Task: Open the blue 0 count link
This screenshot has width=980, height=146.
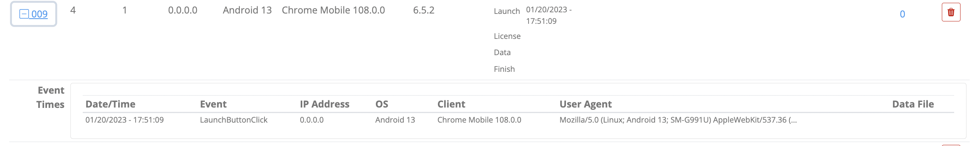Action: click(x=902, y=14)
